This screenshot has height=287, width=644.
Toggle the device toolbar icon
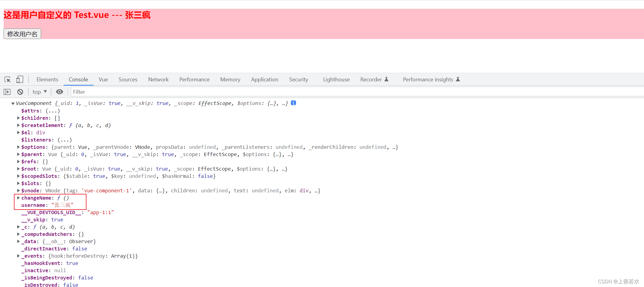pyautogui.click(x=20, y=79)
